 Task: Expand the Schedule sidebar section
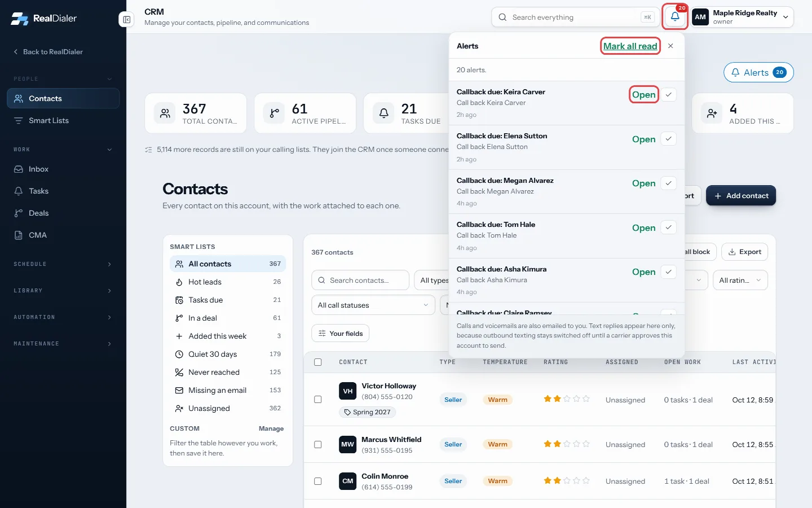pos(63,264)
